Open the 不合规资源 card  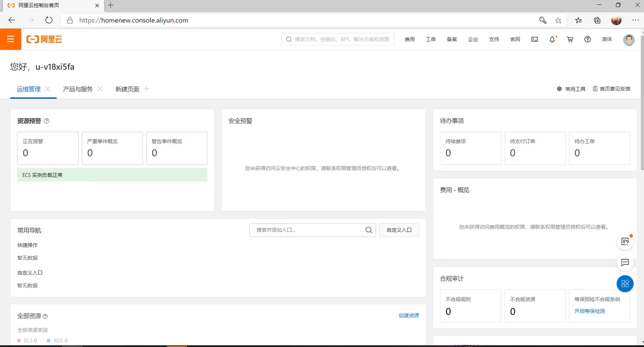(x=535, y=306)
